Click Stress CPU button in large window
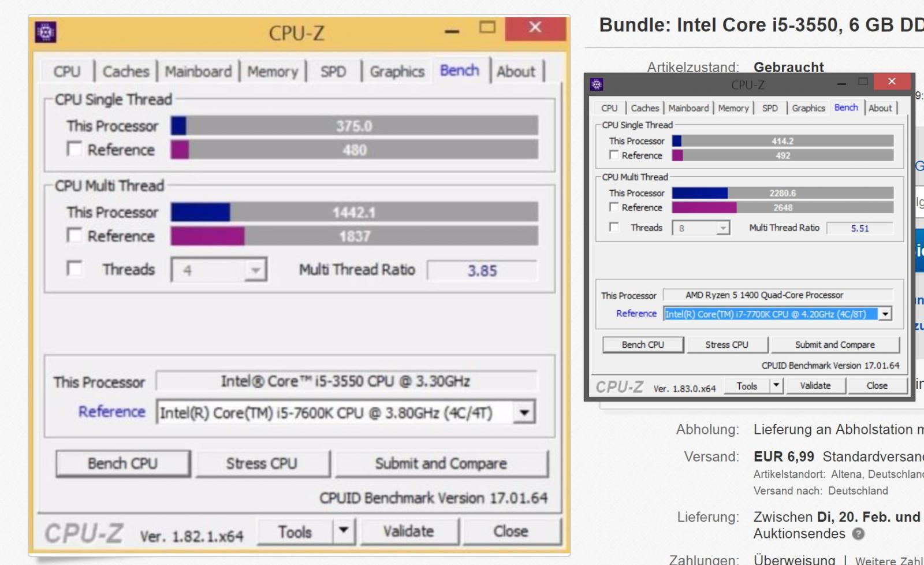Screen dimensions: 924x565 pos(262,463)
